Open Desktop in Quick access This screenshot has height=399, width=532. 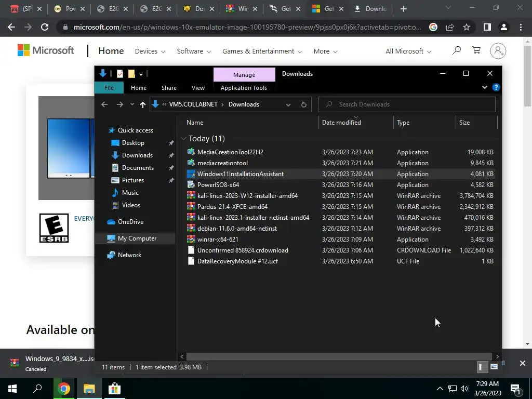pos(133,143)
